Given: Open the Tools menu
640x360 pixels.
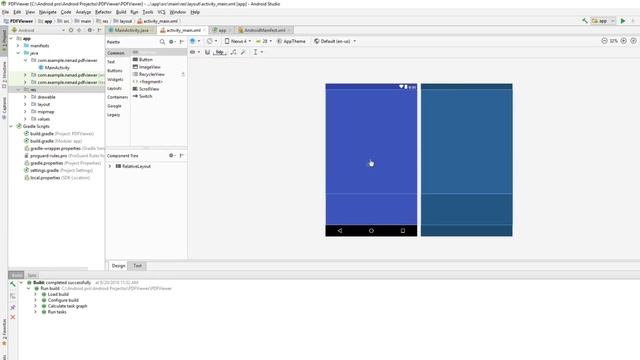Looking at the screenshot, I should click(148, 12).
